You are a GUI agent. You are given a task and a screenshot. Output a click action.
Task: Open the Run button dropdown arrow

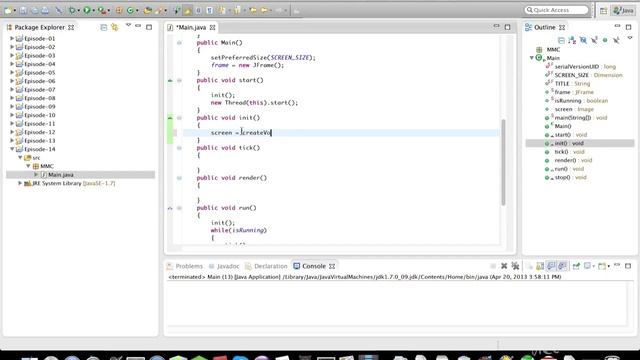[93, 11]
